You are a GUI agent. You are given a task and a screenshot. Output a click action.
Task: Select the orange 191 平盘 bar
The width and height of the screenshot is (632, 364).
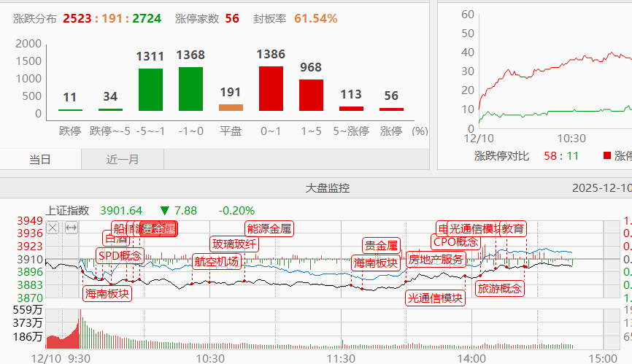point(231,107)
